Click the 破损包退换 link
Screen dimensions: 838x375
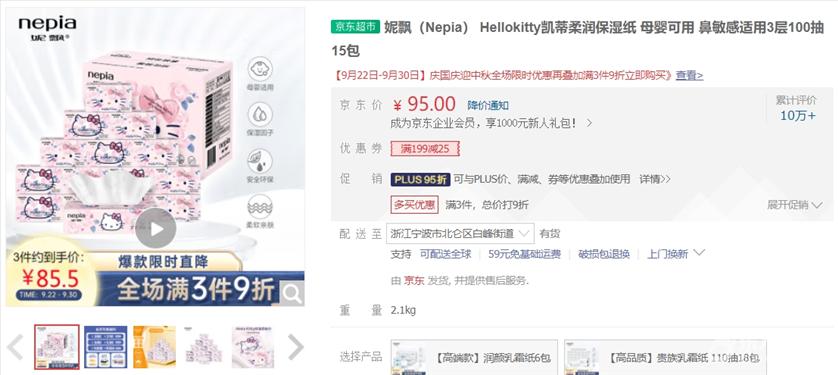[x=604, y=254]
